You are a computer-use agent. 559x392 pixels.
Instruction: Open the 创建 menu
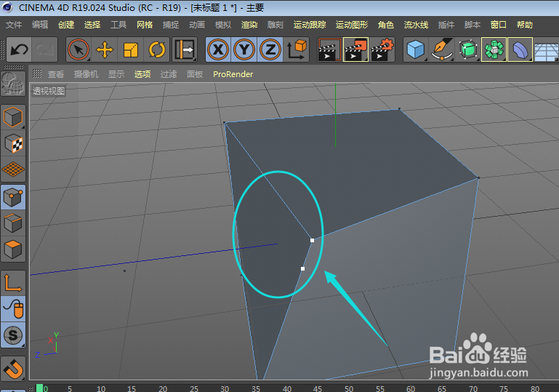pos(66,25)
